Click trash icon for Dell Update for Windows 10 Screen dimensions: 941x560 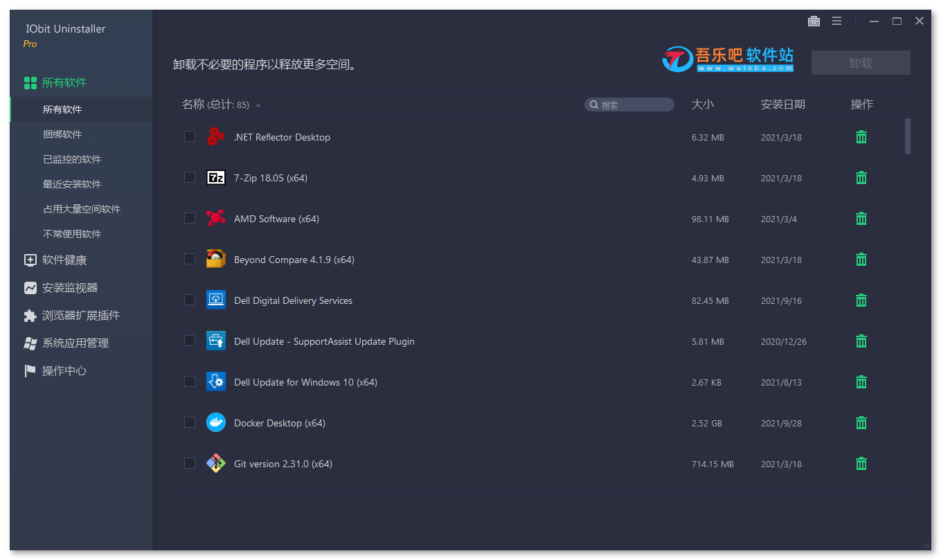click(861, 382)
